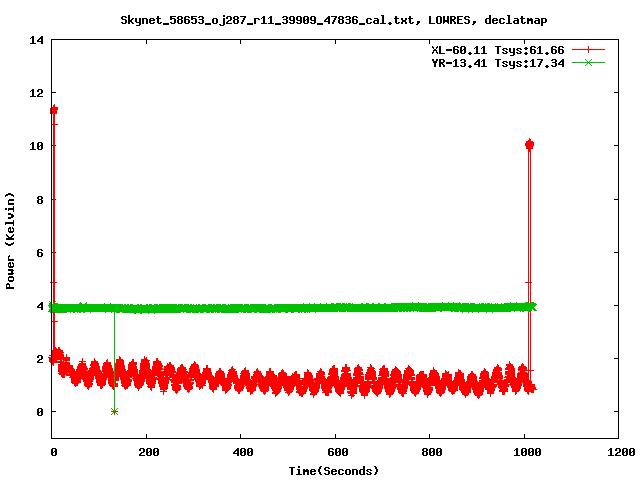640x480 pixels.
Task: Click the red spike peak near 1000 seconds
Action: [x=529, y=145]
